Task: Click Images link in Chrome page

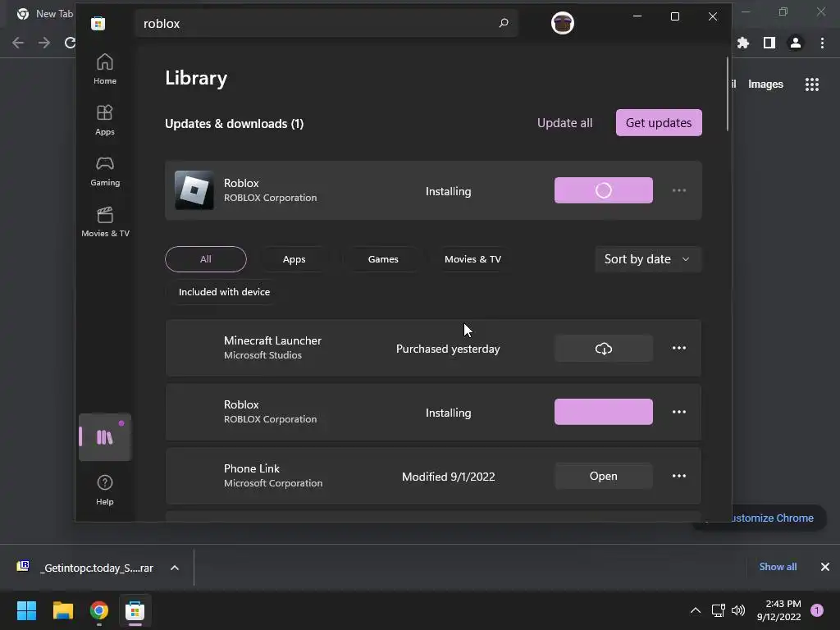Action: point(765,84)
